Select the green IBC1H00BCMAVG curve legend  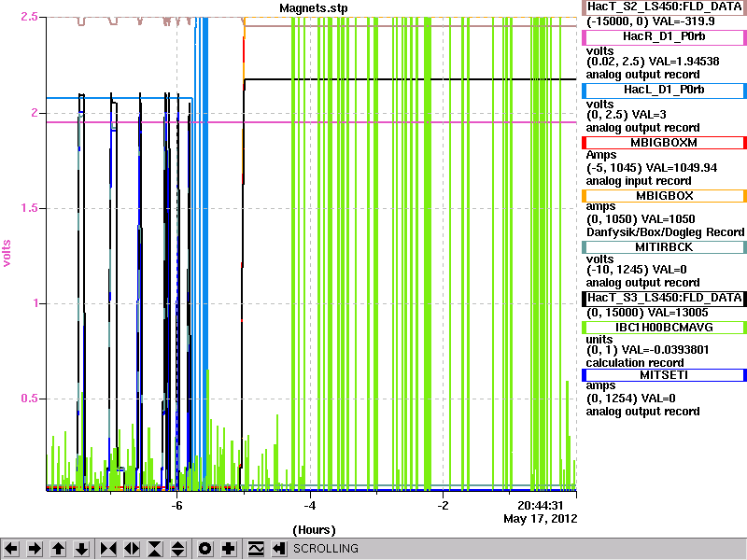664,328
